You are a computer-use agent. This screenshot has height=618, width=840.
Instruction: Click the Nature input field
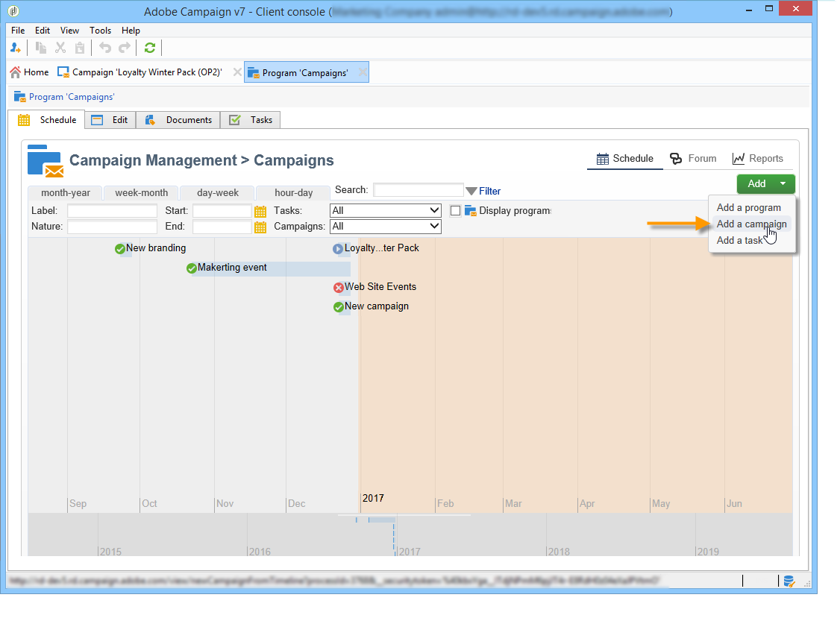[112, 227]
